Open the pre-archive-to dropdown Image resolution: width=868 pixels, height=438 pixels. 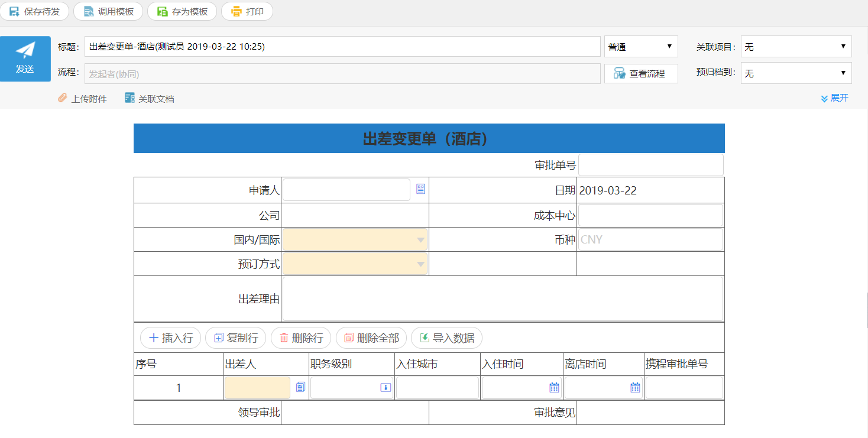(795, 73)
